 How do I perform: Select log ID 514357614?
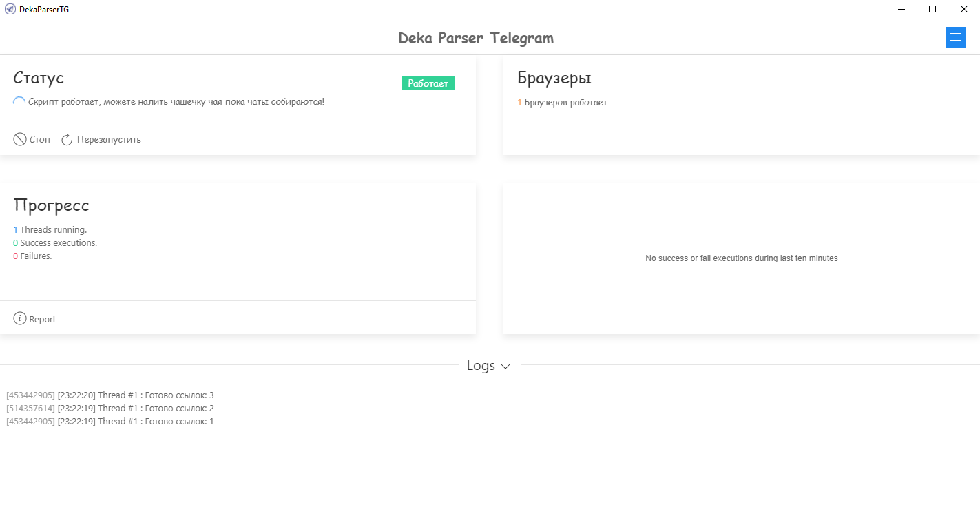[x=30, y=408]
